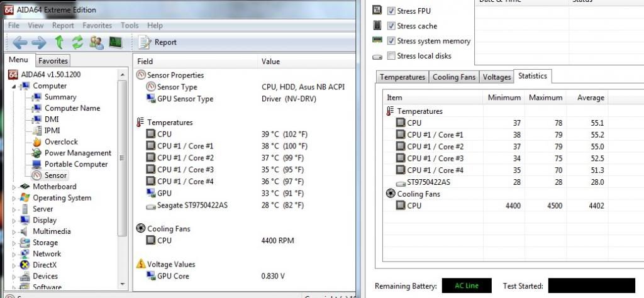The image size is (644, 298).
Task: Select Summary in the tree
Action: [60, 97]
